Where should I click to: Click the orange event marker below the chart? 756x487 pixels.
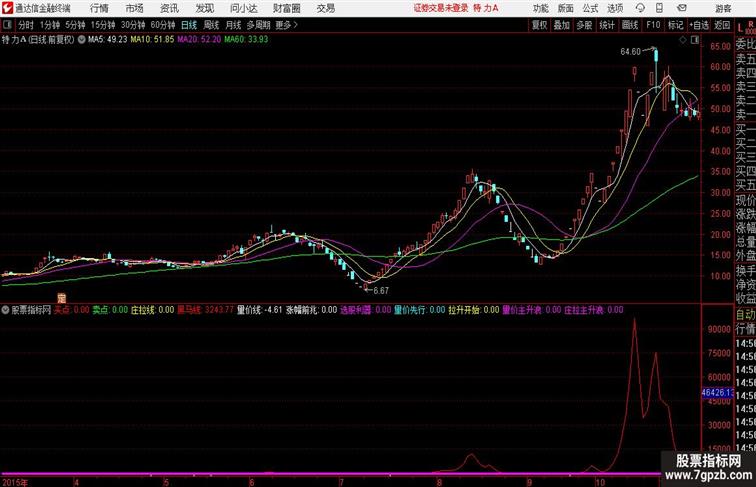click(61, 298)
